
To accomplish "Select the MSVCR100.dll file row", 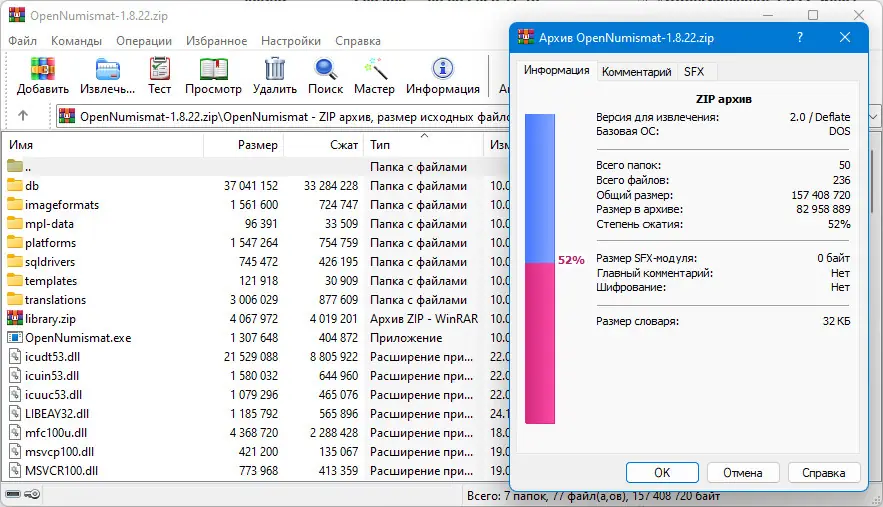I will coord(256,470).
